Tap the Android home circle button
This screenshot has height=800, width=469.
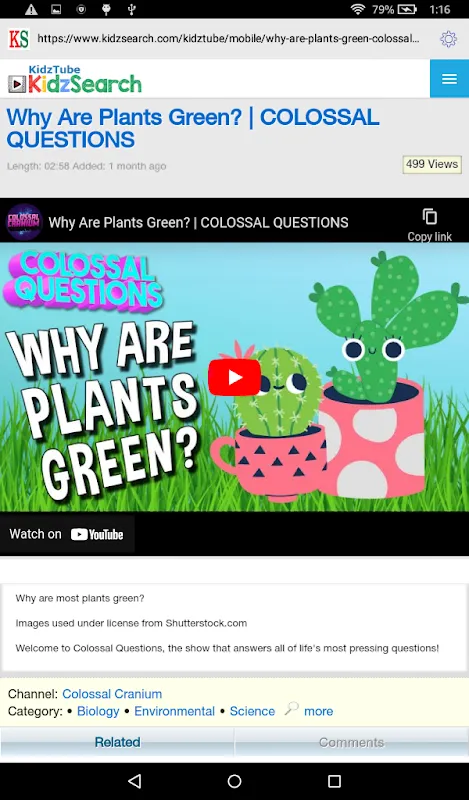coord(234,781)
